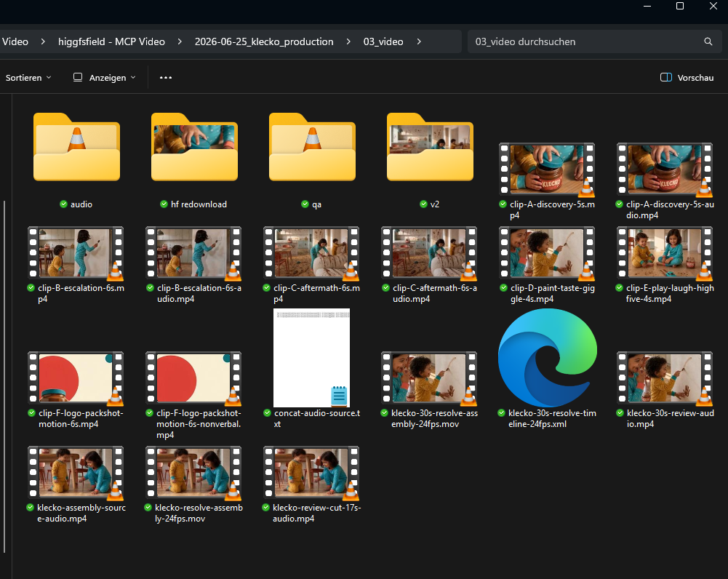Toggle the Vorschau preview pane
Image resolution: width=728 pixels, height=579 pixels.
click(687, 78)
